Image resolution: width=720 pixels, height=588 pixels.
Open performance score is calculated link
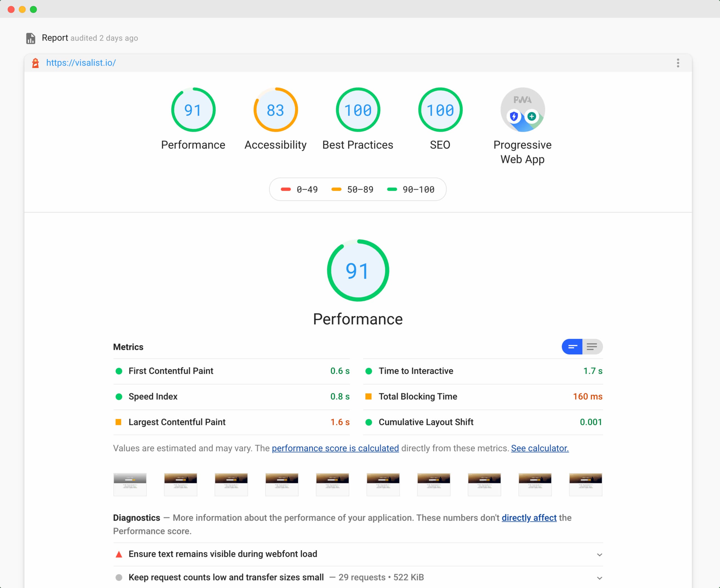point(335,448)
